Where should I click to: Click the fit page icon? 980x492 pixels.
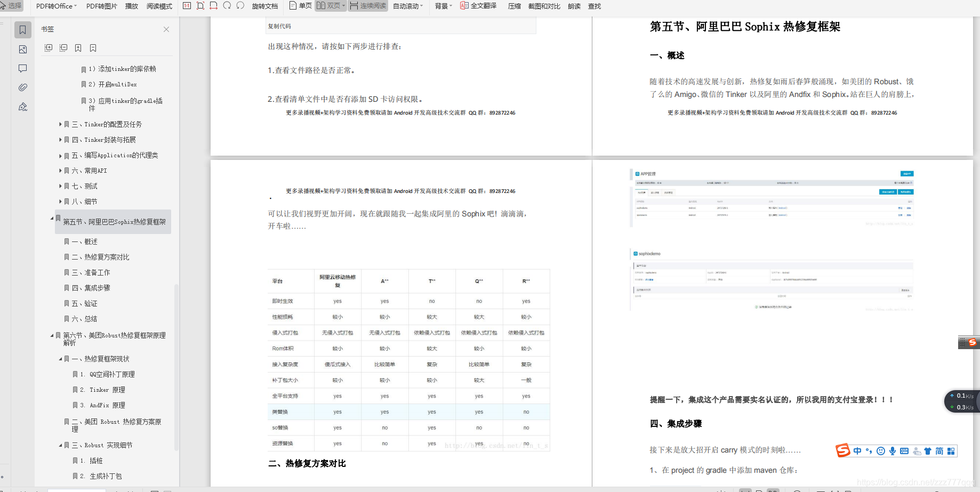[x=200, y=5]
